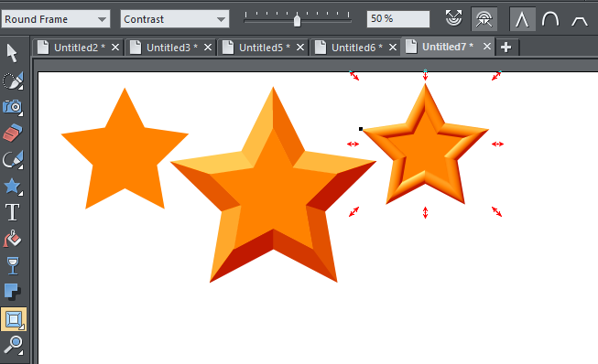This screenshot has width=598, height=364.
Task: Open a new document with plus button
Action: click(506, 48)
